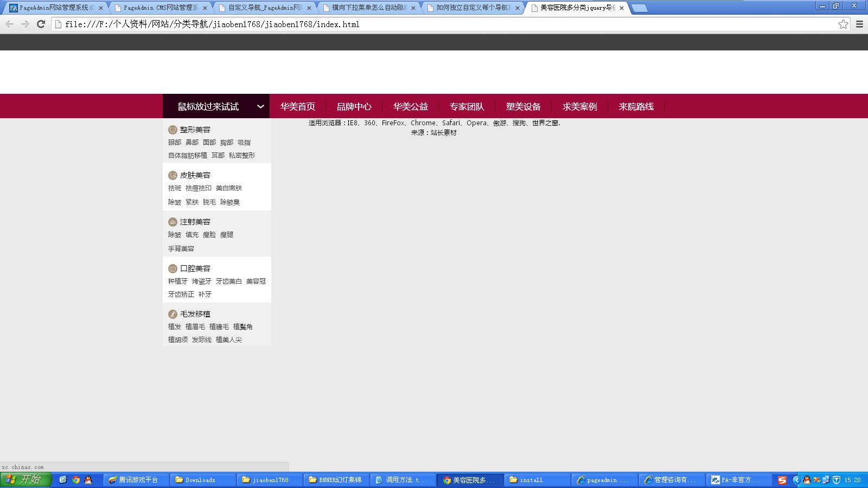Go to 专家团队 in navigation bar
This screenshot has height=488, width=868.
pyautogui.click(x=467, y=107)
